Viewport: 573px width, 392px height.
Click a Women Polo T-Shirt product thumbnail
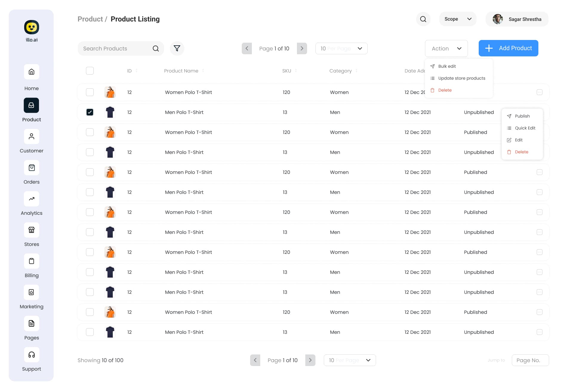click(x=110, y=92)
